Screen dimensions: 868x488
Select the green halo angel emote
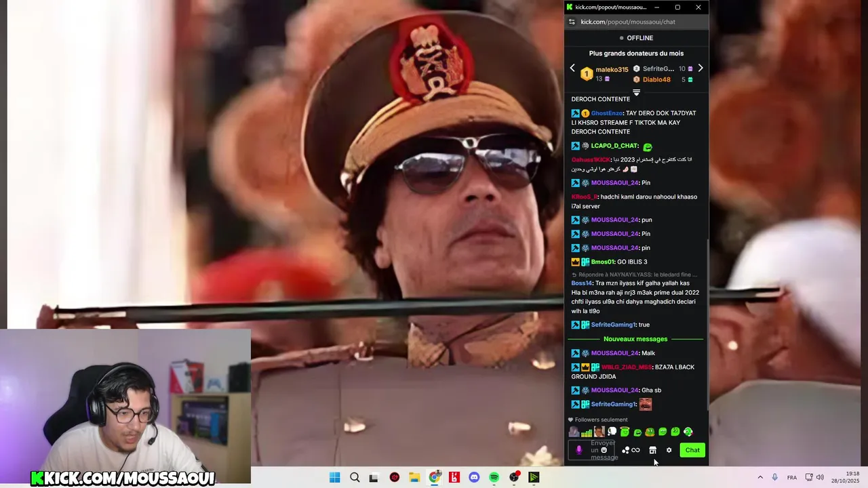[625, 432]
